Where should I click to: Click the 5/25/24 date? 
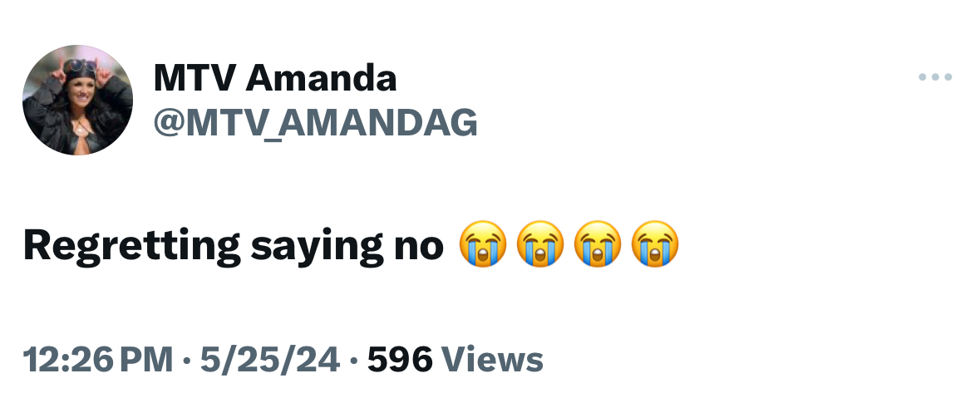[x=270, y=360]
